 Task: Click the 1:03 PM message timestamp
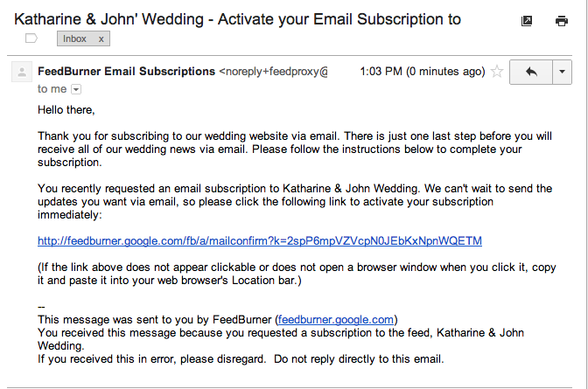pos(423,71)
